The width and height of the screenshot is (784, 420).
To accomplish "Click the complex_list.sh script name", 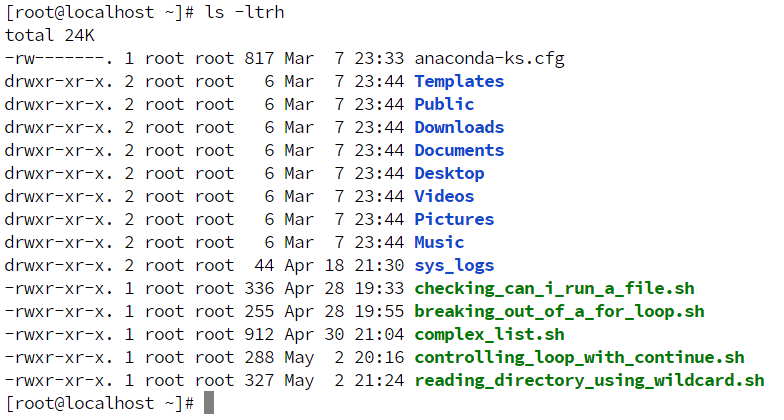I will click(490, 334).
